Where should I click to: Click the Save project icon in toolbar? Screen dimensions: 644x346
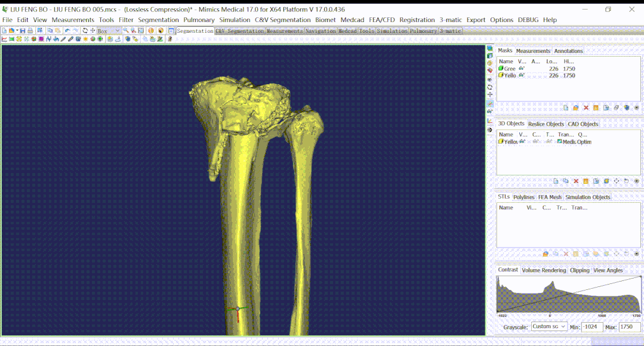point(23,31)
